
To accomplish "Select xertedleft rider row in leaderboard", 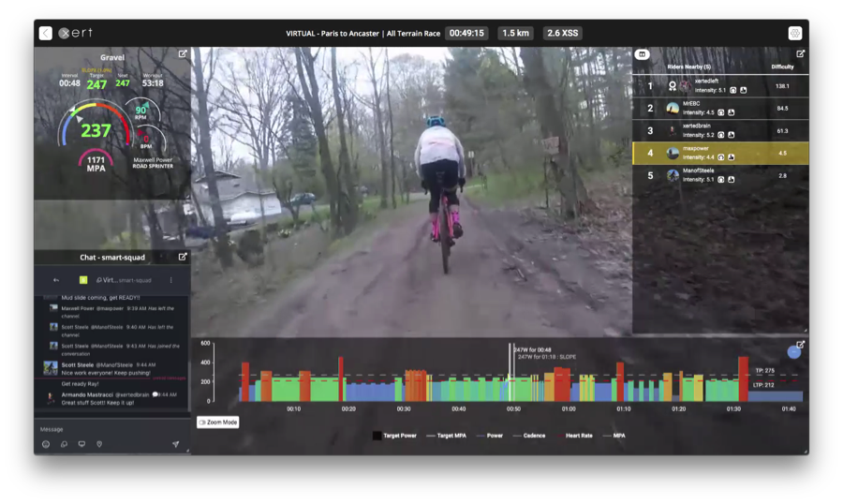I will 719,85.
